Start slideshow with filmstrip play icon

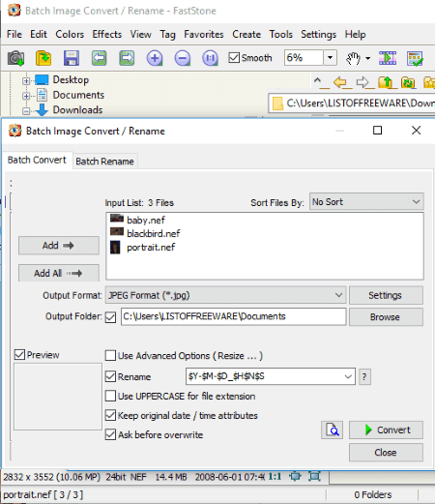coord(388,58)
